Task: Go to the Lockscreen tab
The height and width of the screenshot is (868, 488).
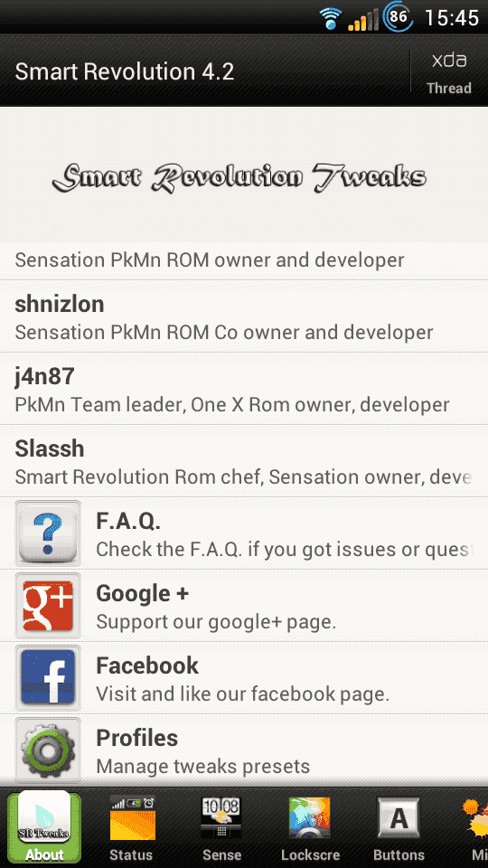Action: pos(310,828)
